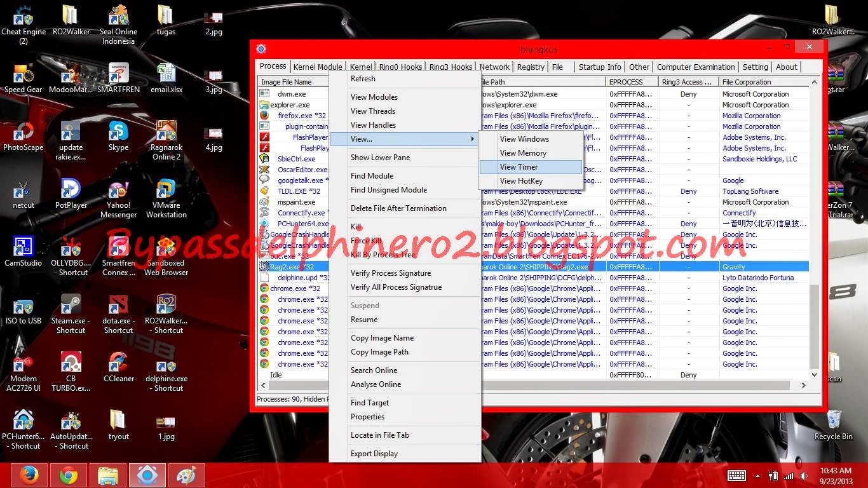Sort by the Image File Name column header
This screenshot has height=488, width=868.
(x=293, y=82)
